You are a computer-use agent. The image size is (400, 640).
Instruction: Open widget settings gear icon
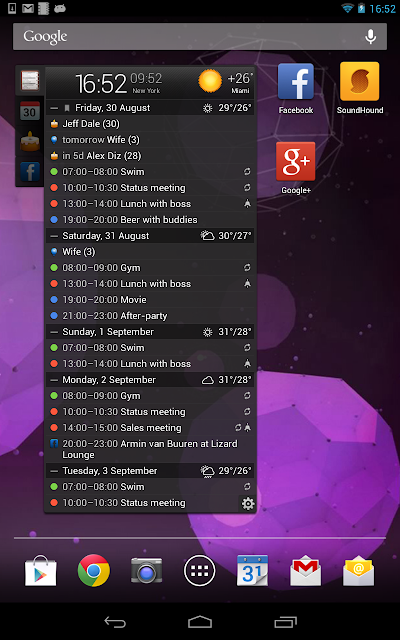248,504
